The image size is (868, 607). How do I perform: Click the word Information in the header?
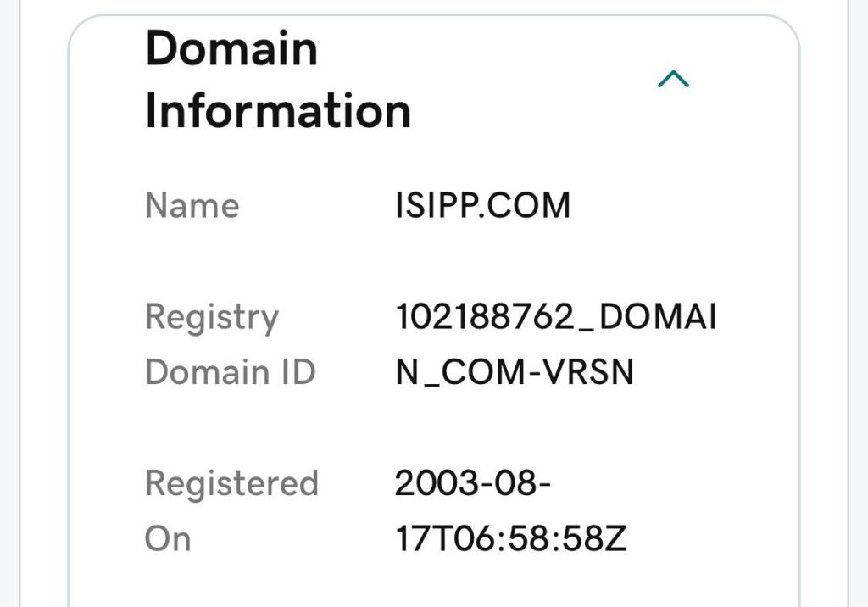point(278,109)
